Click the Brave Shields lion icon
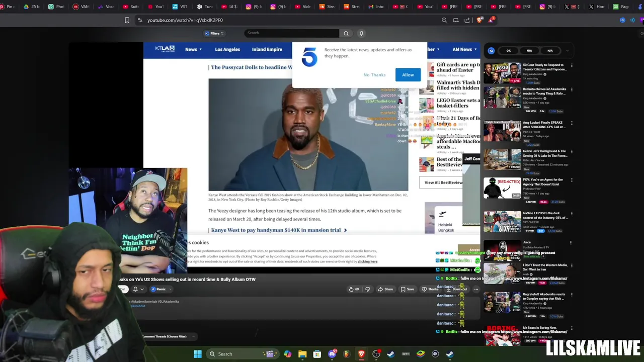644x362 pixels. tap(479, 20)
